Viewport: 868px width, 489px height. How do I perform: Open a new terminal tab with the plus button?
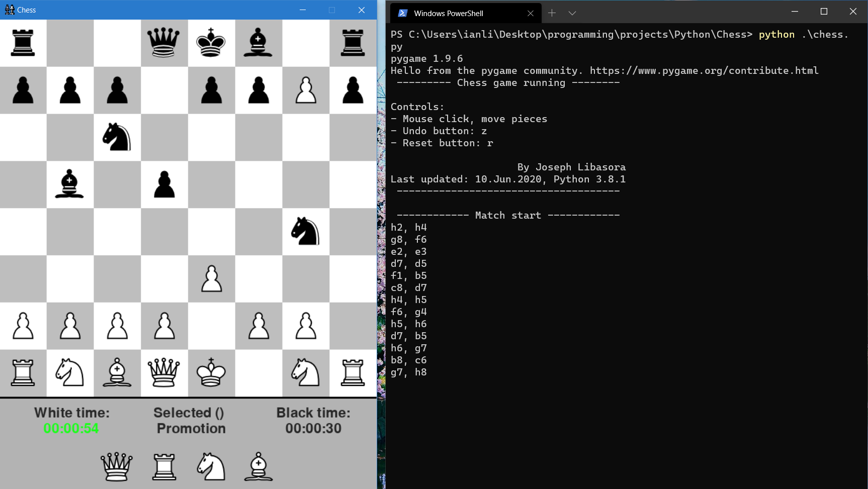coord(551,13)
